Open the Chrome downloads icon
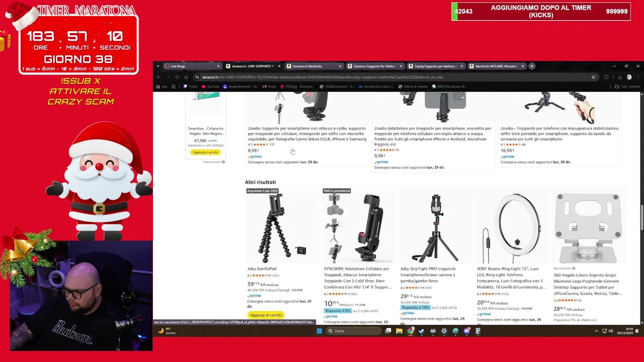644x362 pixels. (619, 77)
